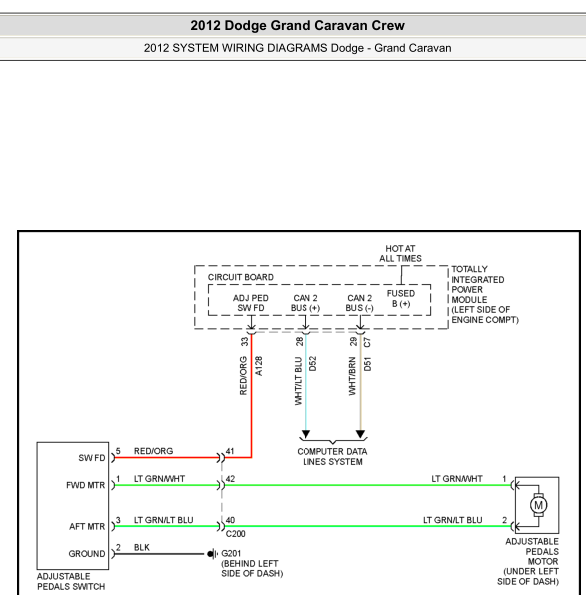Screen dimensions: 586x595
Task: Click the 'CAN 2 BUS (+)' label
Action: (305, 303)
